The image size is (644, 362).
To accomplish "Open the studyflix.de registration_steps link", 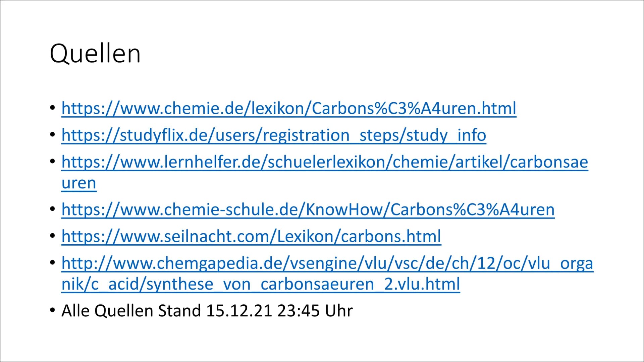I will tap(274, 135).
